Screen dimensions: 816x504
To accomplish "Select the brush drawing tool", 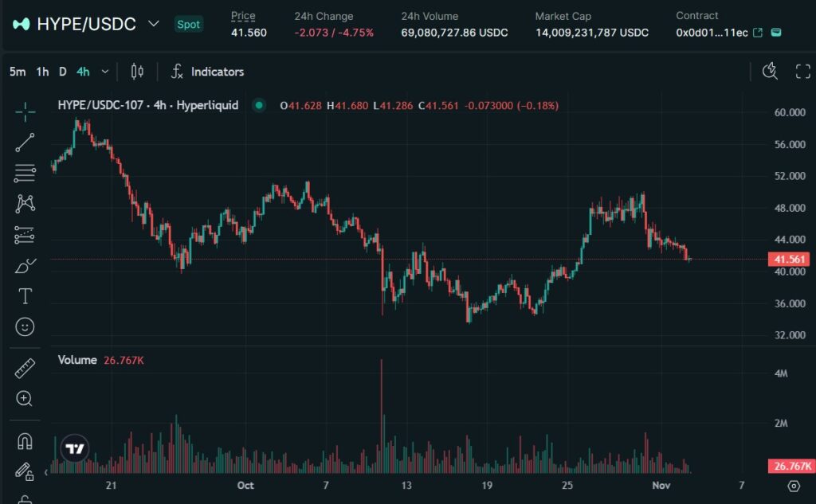I will pos(25,264).
